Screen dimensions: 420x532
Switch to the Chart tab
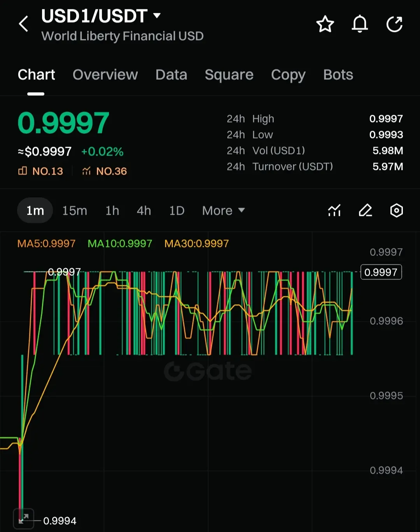click(x=36, y=74)
